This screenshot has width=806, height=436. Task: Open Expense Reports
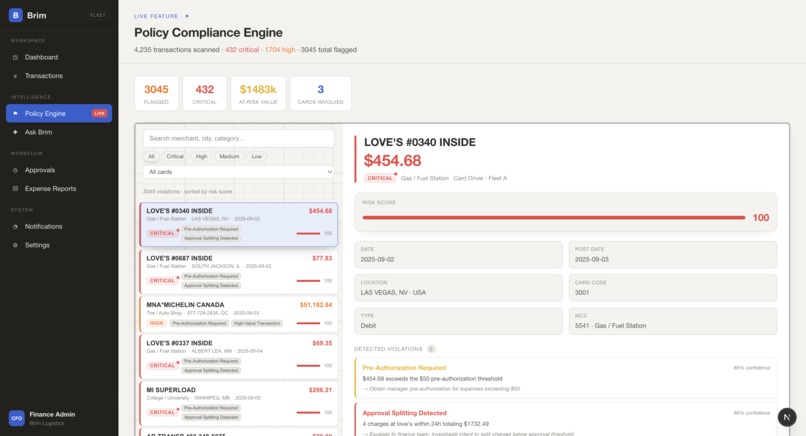pos(59,189)
